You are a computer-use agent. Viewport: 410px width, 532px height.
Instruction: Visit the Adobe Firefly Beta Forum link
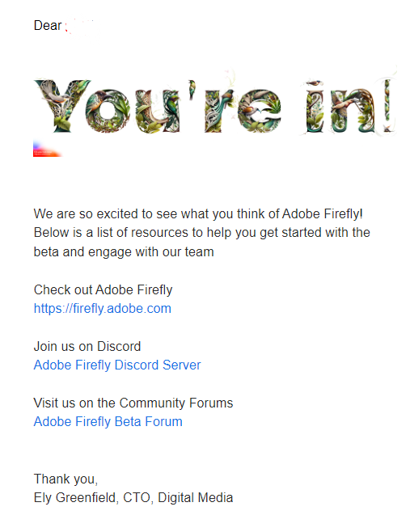108,421
